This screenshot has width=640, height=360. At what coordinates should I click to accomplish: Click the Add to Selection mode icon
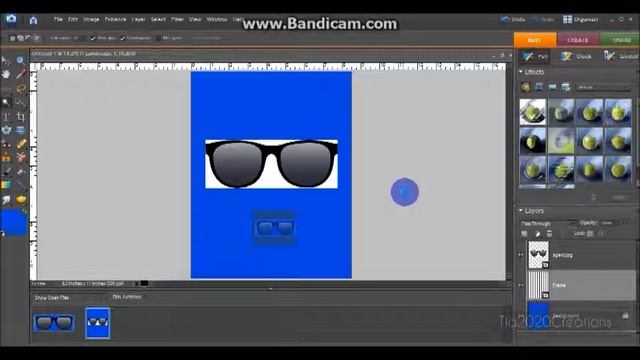coord(20,38)
